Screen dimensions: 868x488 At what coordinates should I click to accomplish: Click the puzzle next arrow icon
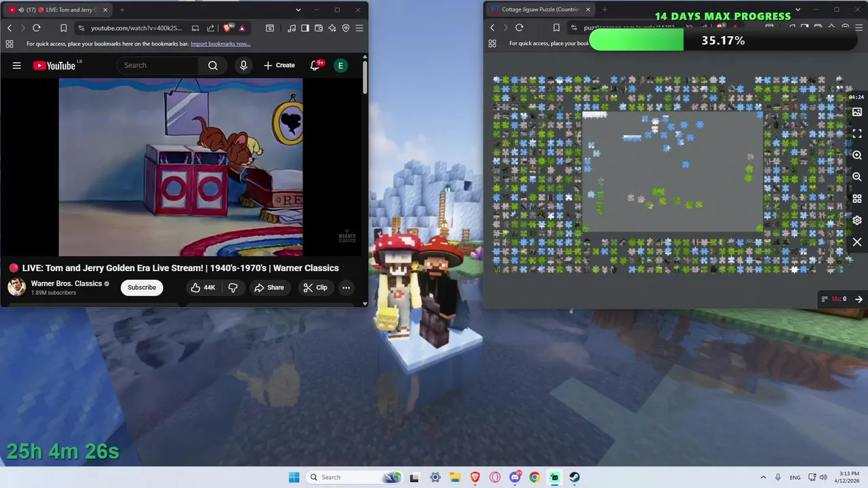pos(859,299)
